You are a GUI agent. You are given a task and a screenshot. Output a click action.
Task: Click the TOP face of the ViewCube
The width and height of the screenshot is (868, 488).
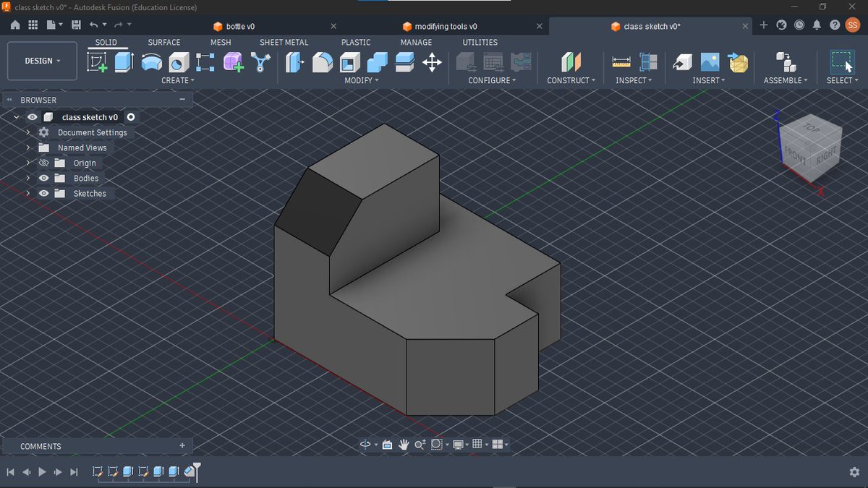tap(812, 129)
